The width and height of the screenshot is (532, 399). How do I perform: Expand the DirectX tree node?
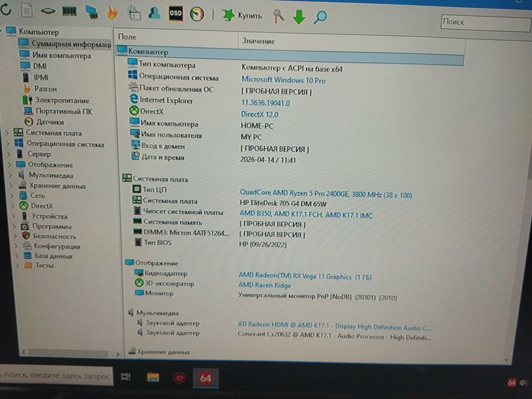(x=13, y=206)
